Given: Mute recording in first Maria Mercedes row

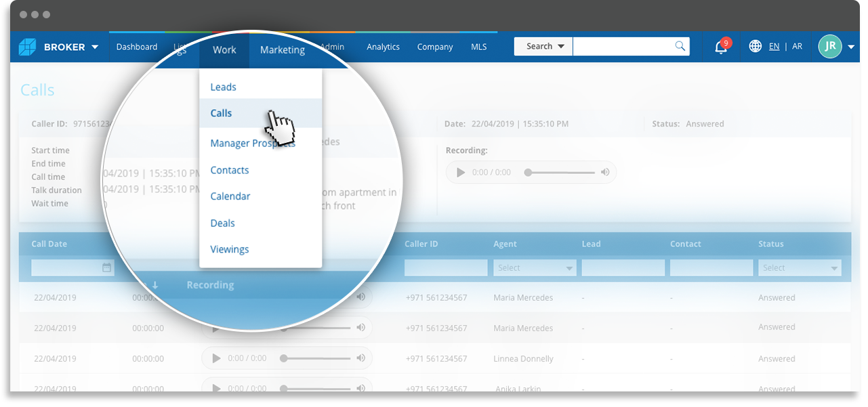Looking at the screenshot, I should [360, 297].
